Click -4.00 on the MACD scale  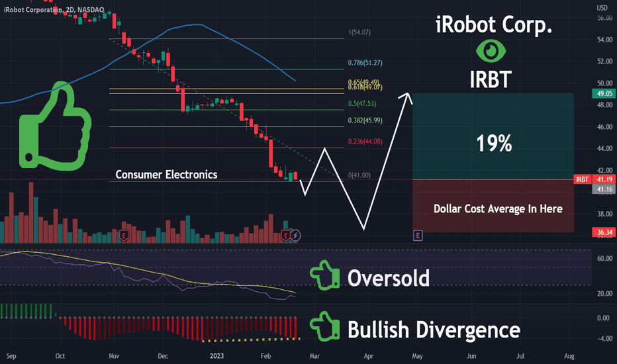(x=605, y=338)
